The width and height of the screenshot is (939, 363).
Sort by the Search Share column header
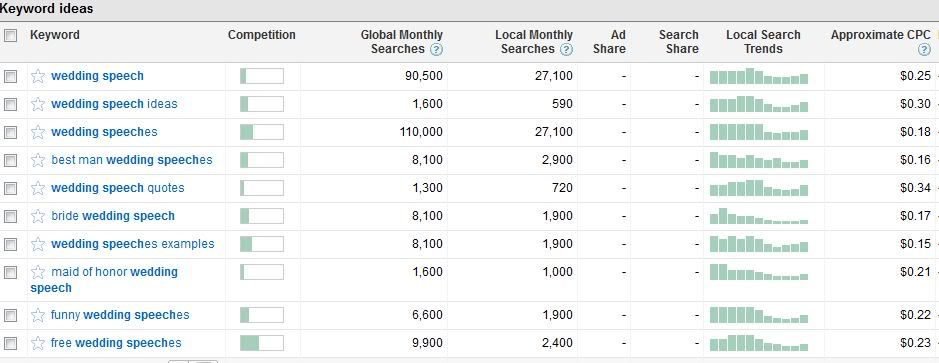pyautogui.click(x=678, y=42)
